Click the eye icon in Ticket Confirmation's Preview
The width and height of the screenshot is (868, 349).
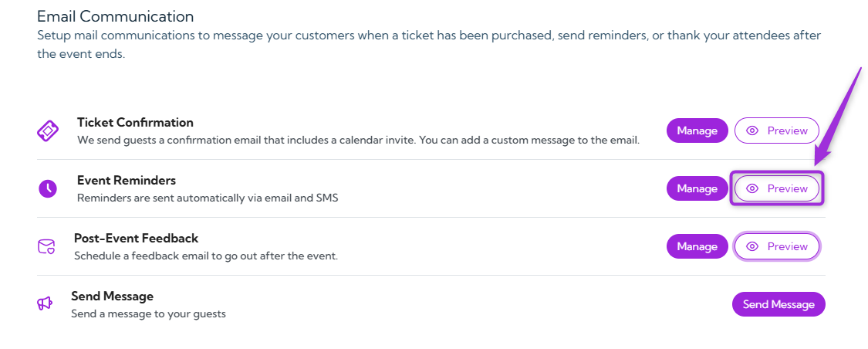tap(752, 130)
